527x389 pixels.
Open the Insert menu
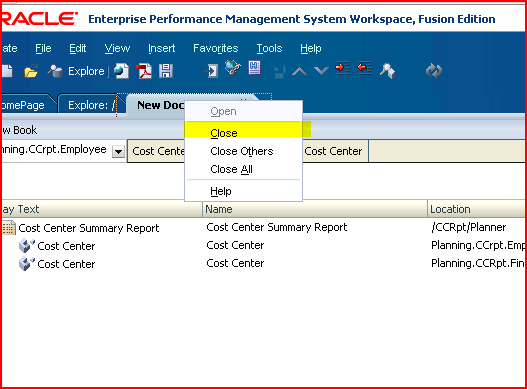point(162,48)
